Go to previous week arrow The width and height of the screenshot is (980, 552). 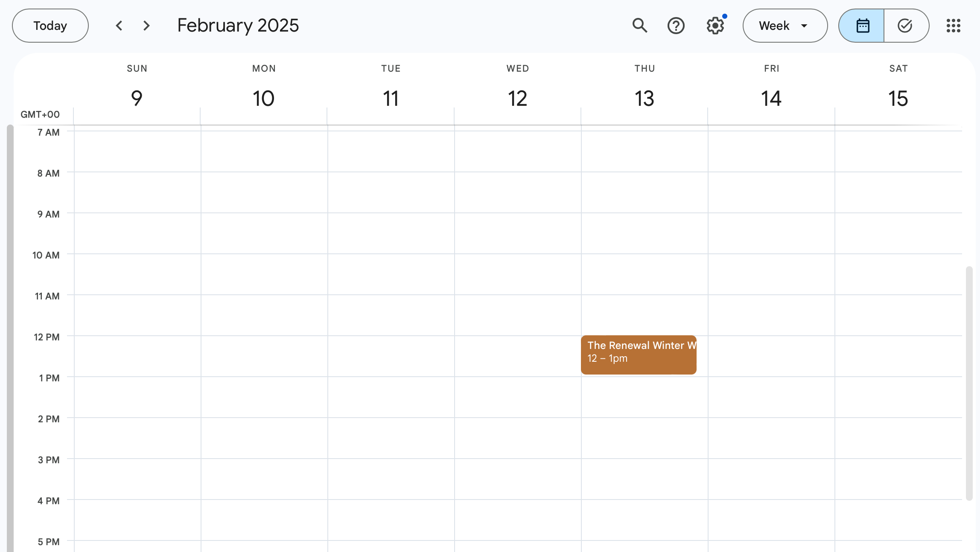119,26
